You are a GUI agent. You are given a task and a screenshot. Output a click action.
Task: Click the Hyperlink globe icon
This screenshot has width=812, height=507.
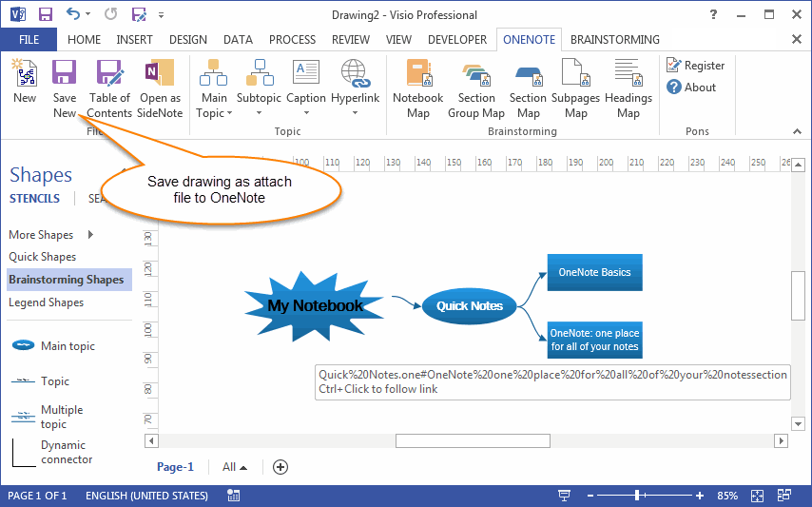tap(356, 72)
